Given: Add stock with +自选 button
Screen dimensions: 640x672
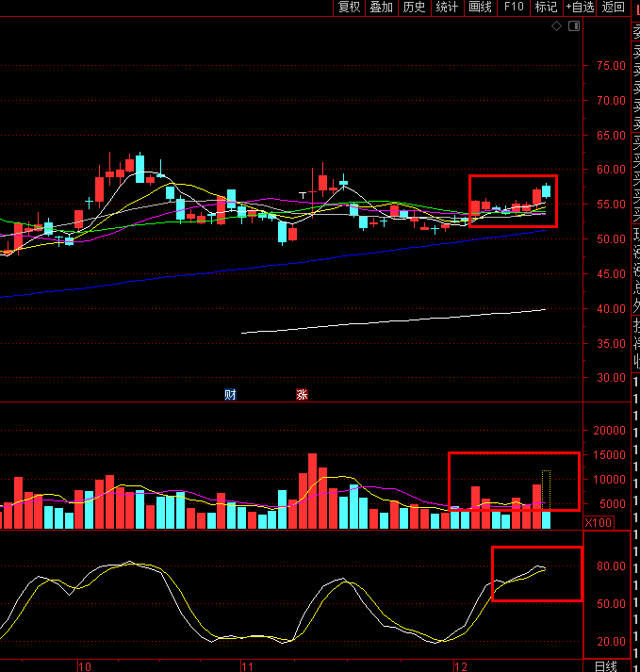Looking at the screenshot, I should click(580, 8).
